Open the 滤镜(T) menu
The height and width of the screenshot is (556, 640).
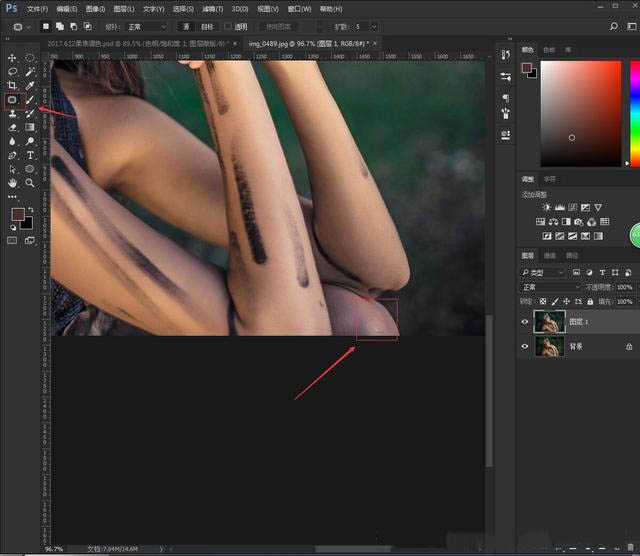click(x=213, y=8)
